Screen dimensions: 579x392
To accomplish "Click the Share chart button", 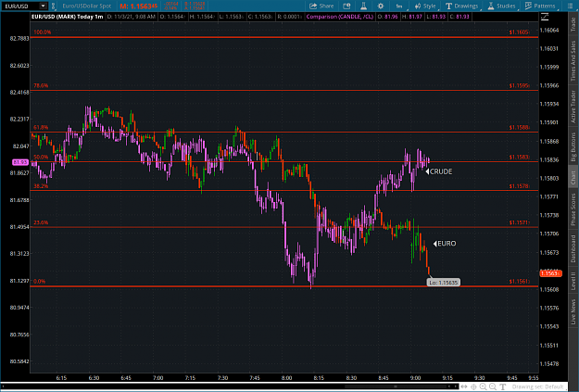I will coord(321,6).
